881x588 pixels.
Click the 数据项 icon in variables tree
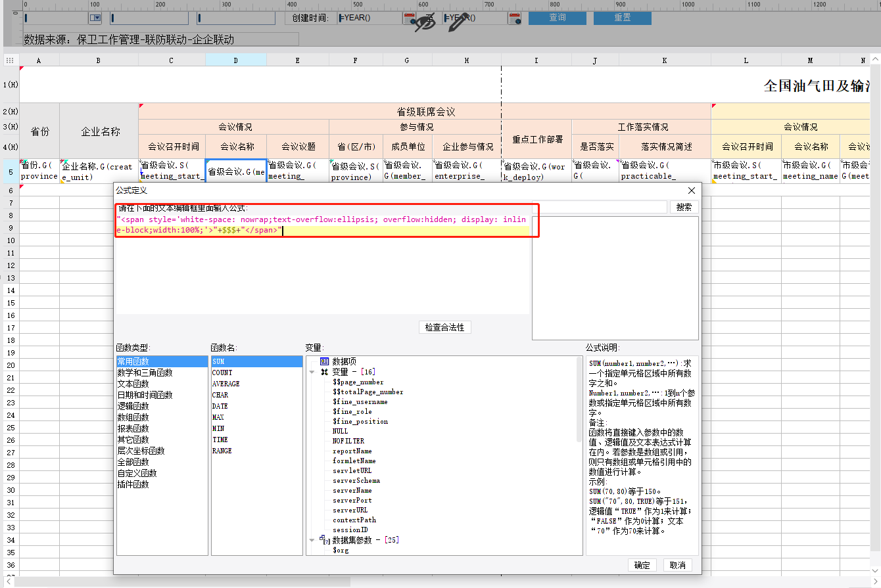[325, 361]
